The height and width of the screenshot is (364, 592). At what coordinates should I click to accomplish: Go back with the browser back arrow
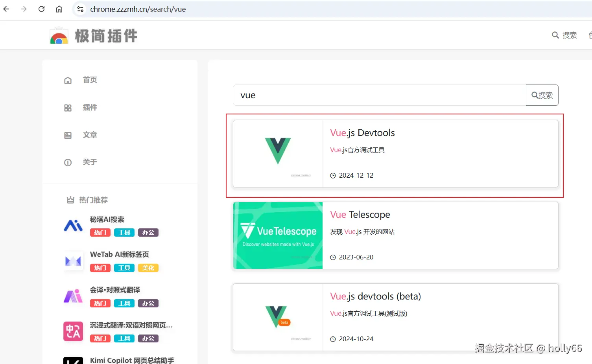click(x=6, y=9)
